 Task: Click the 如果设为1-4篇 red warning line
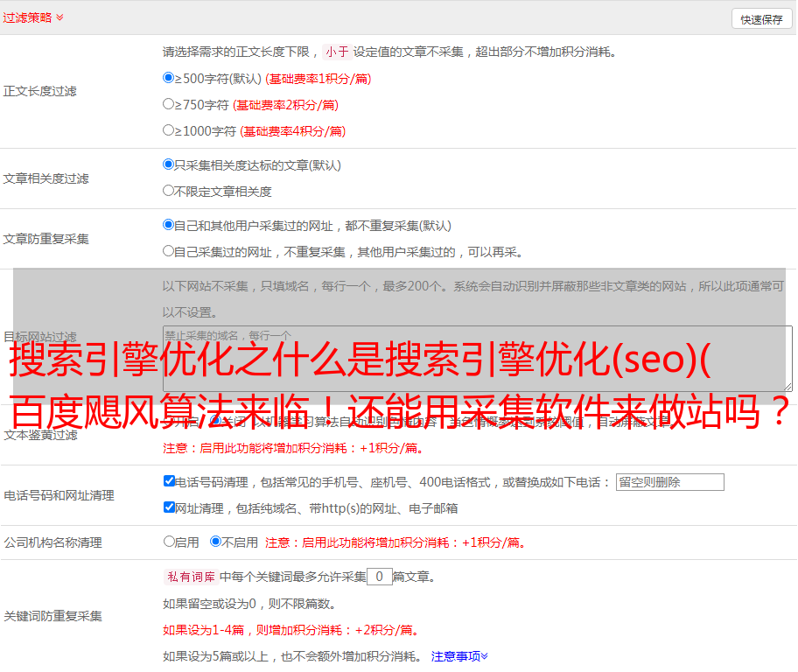point(291,630)
